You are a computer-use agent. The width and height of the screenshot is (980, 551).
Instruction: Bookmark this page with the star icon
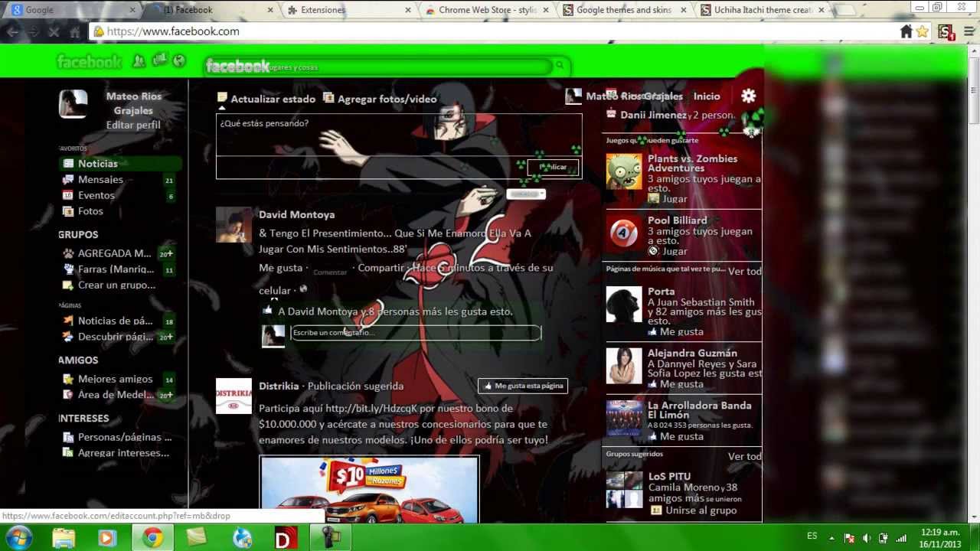922,31
